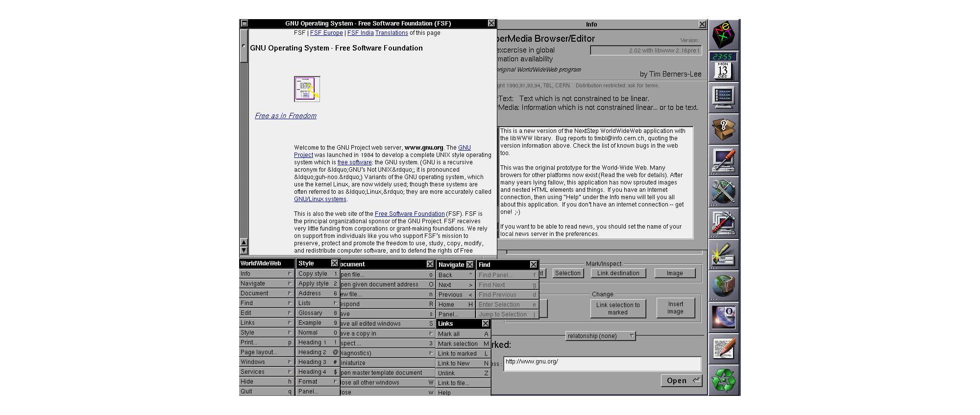Expand the Windows submenu
The height and width of the screenshot is (415, 980).
(267, 362)
